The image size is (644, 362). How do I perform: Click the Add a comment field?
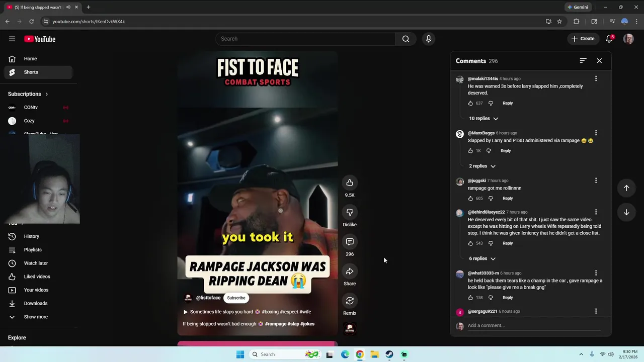click(534, 326)
